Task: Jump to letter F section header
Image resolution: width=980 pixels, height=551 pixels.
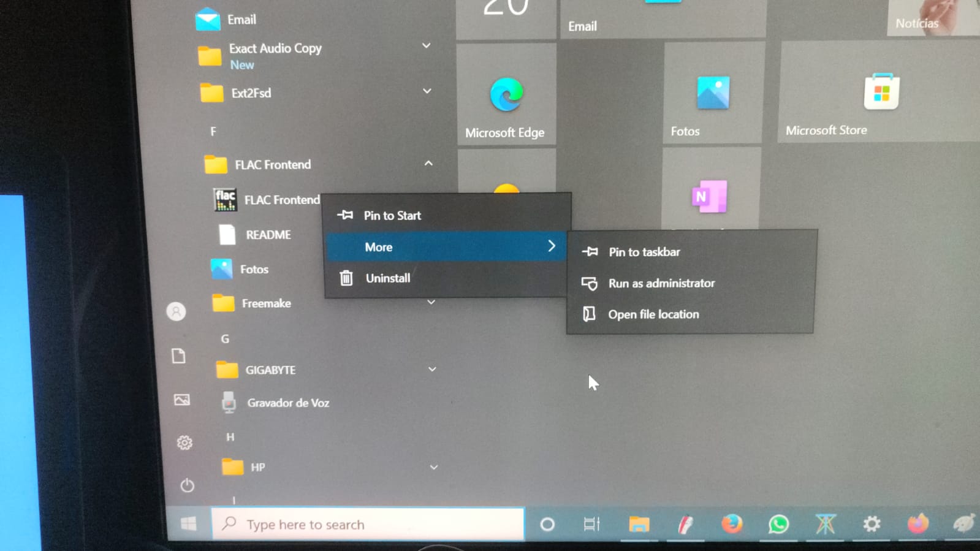Action: (213, 131)
